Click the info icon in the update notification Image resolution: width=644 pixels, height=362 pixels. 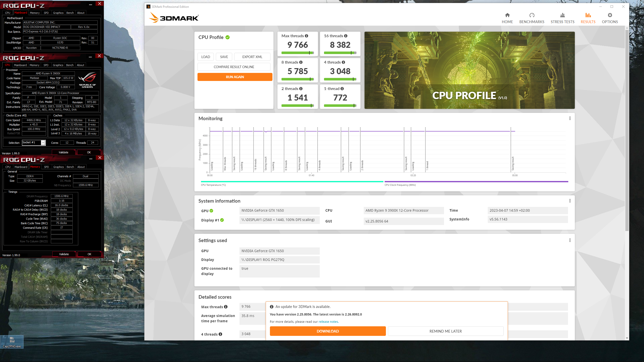[x=272, y=307]
